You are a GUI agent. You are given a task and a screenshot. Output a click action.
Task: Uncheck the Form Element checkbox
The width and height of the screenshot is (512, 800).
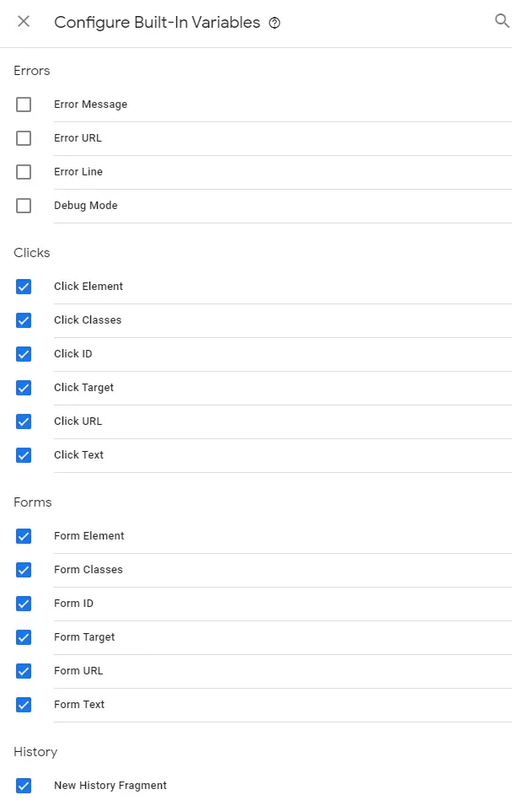pyautogui.click(x=23, y=536)
